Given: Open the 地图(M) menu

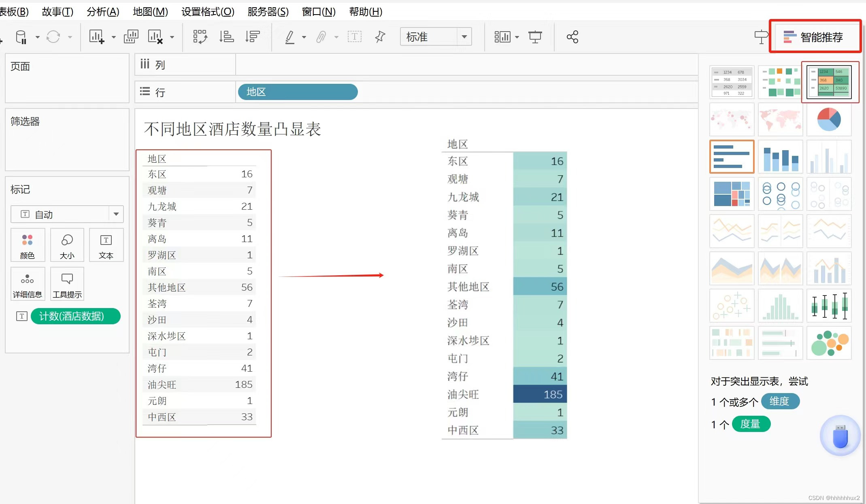Looking at the screenshot, I should click(x=150, y=12).
